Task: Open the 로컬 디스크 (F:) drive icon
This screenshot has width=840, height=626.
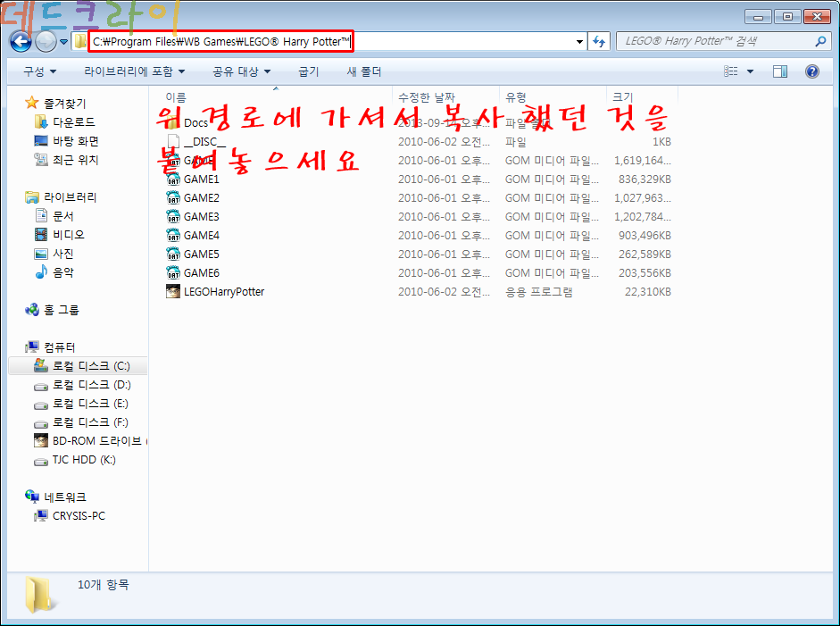Action: (41, 423)
